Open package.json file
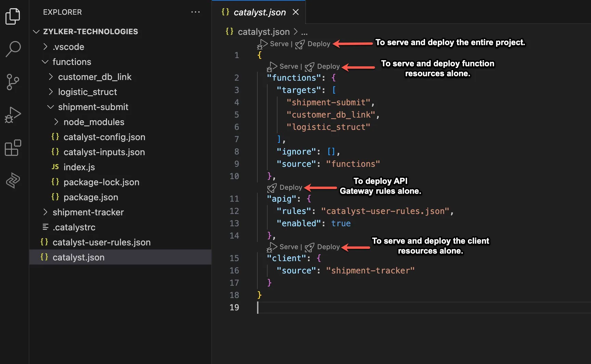This screenshot has width=591, height=364. 120,197
